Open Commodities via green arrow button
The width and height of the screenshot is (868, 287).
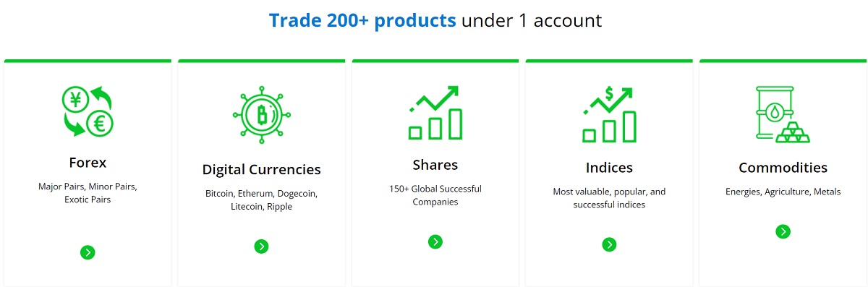(783, 231)
